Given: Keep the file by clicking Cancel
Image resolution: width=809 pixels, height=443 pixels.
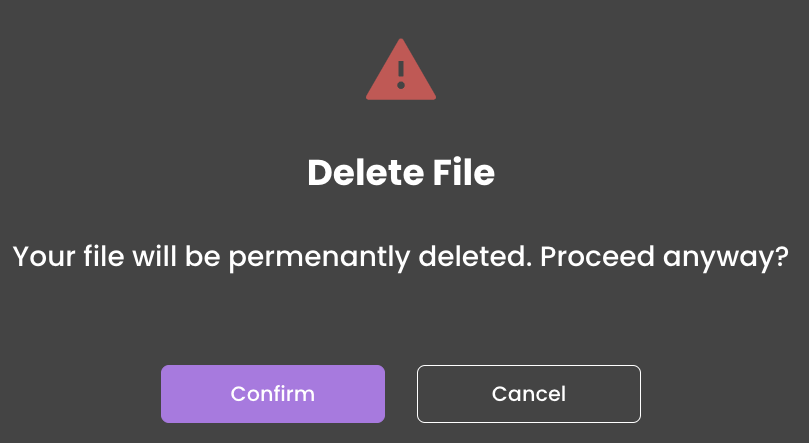Looking at the screenshot, I should 529,394.
